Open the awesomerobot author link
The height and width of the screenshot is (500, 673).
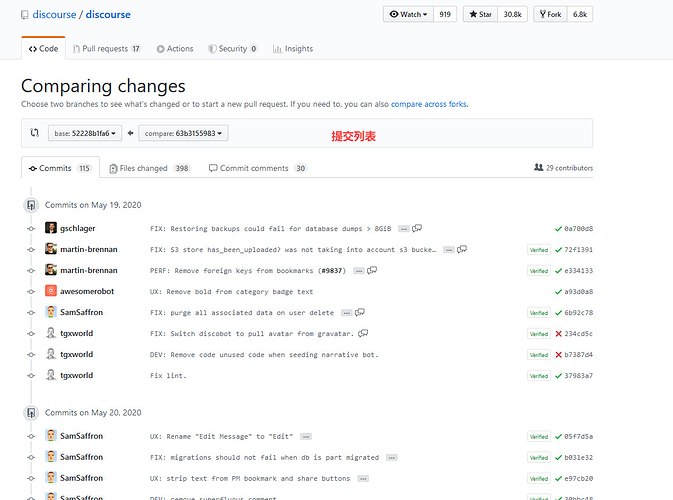87,291
